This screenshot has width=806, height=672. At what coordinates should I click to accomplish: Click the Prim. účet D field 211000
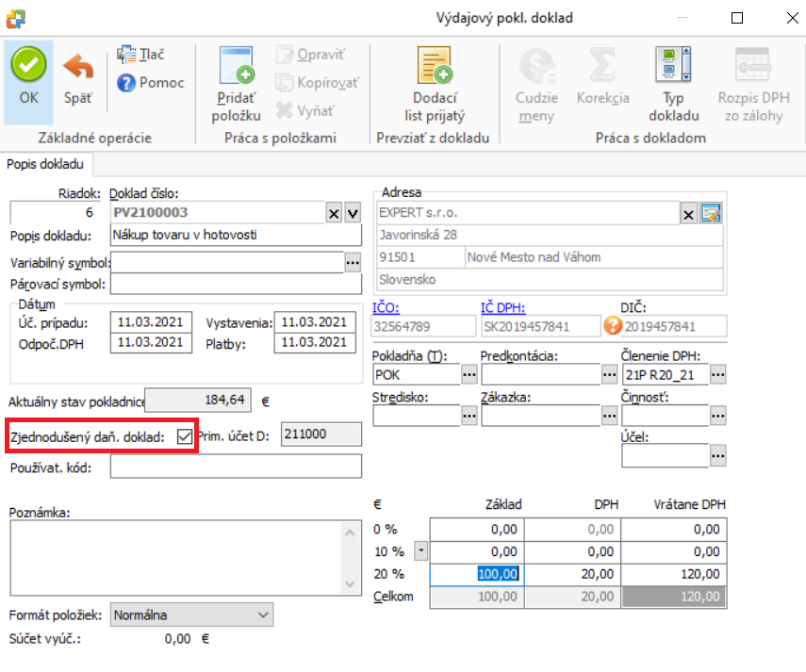[x=321, y=434]
